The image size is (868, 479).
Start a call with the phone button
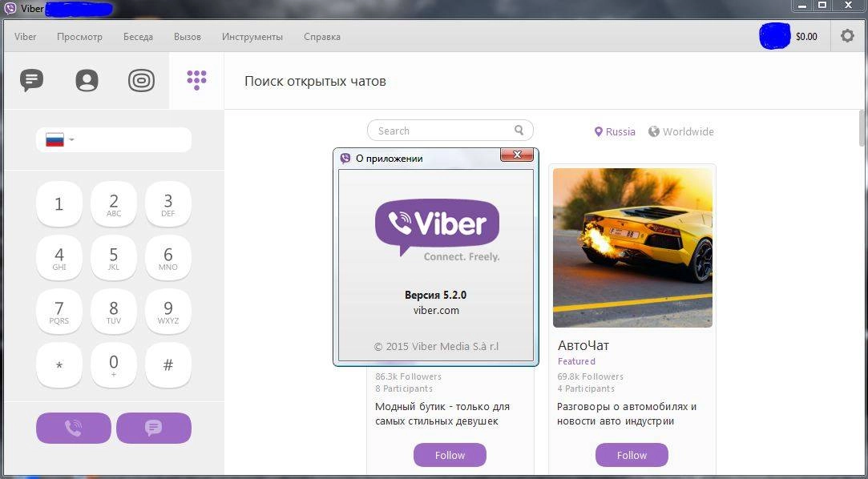click(x=74, y=428)
